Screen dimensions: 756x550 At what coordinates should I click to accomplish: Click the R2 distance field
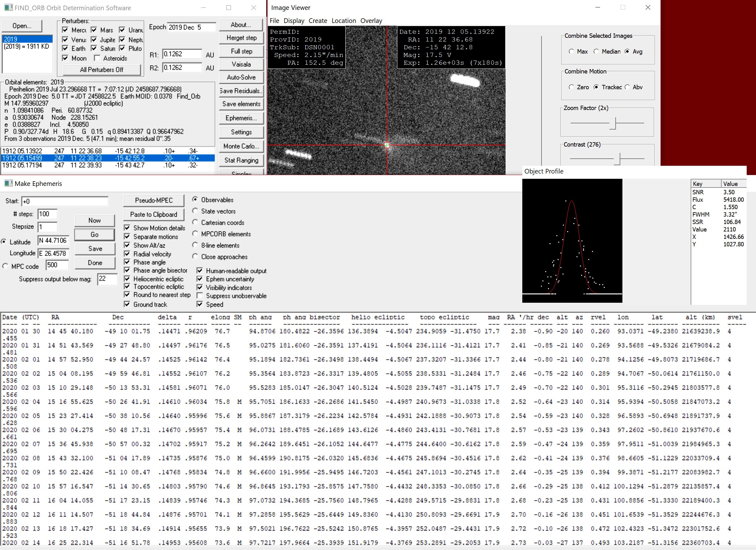click(x=182, y=68)
